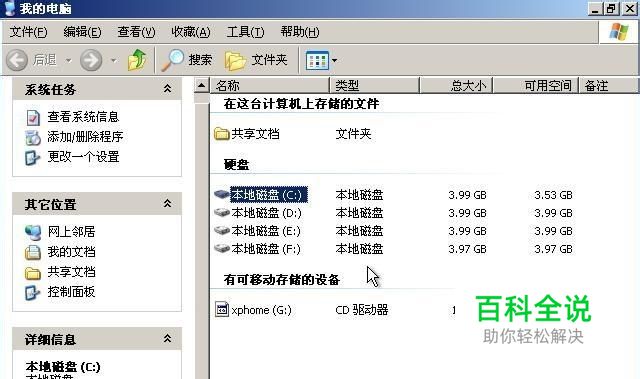Collapse the 其它位置 panel
Viewport: 640px width, 379px height.
coord(167,203)
